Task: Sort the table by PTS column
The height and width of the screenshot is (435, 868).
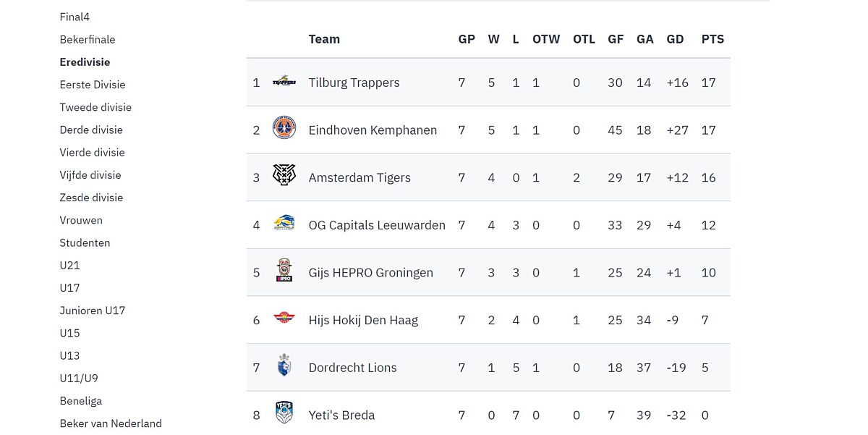Action: (x=712, y=39)
